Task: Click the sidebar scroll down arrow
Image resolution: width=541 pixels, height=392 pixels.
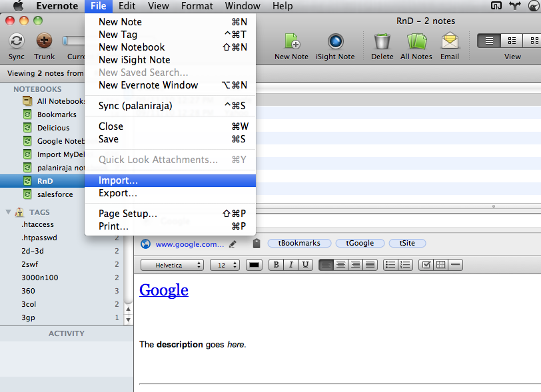Action: [x=129, y=319]
